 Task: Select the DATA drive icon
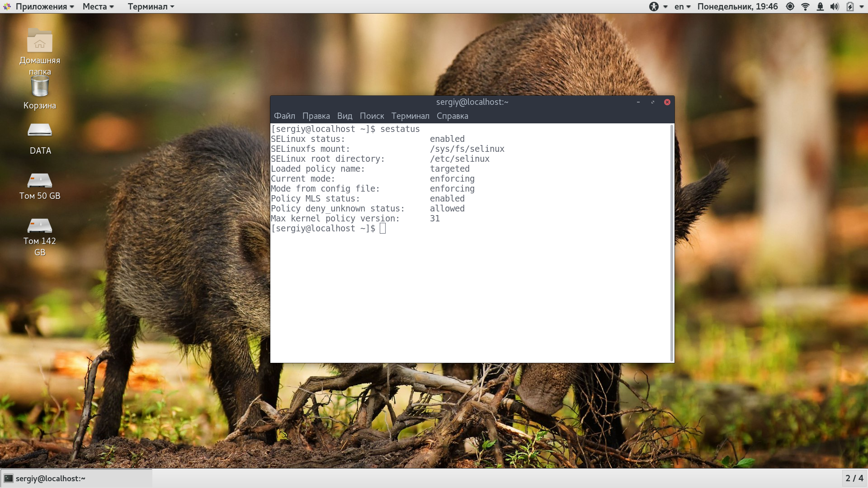click(40, 138)
